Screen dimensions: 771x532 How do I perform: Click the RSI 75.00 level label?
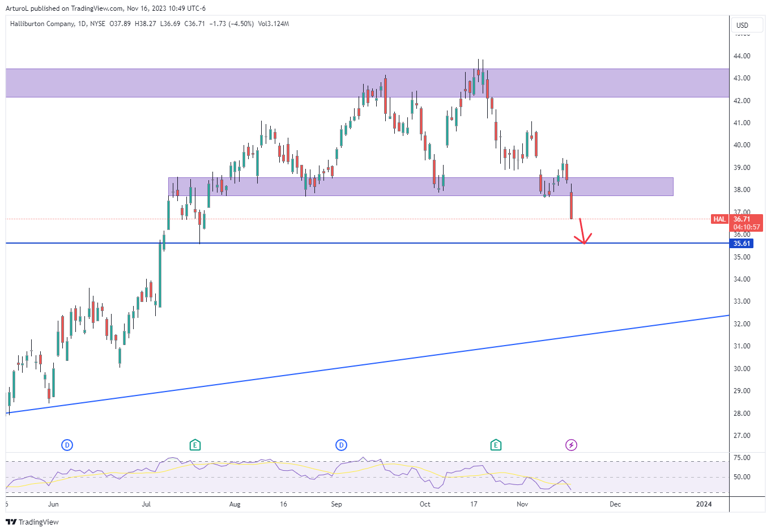(742, 458)
